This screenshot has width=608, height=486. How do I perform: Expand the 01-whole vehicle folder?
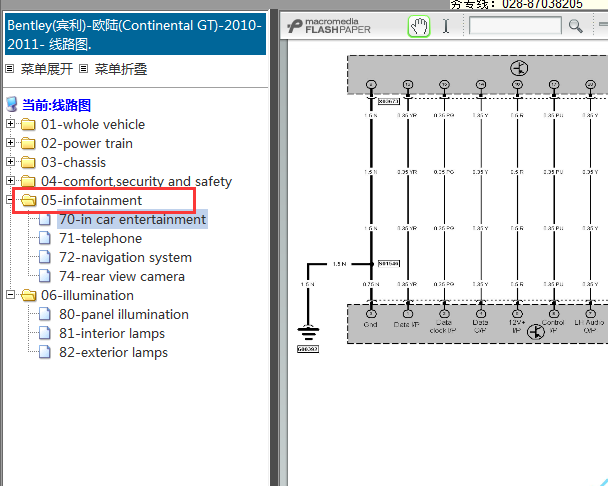tap(10, 124)
